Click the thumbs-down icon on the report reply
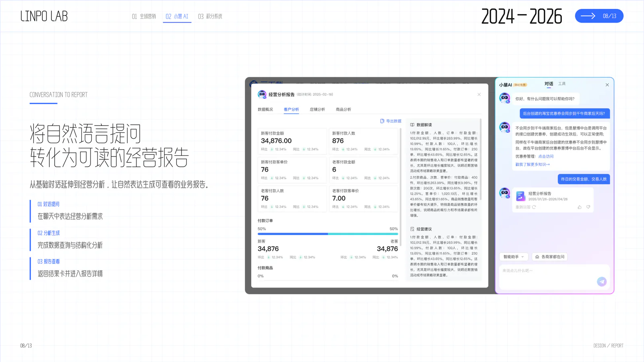644x362 pixels. [588, 207]
